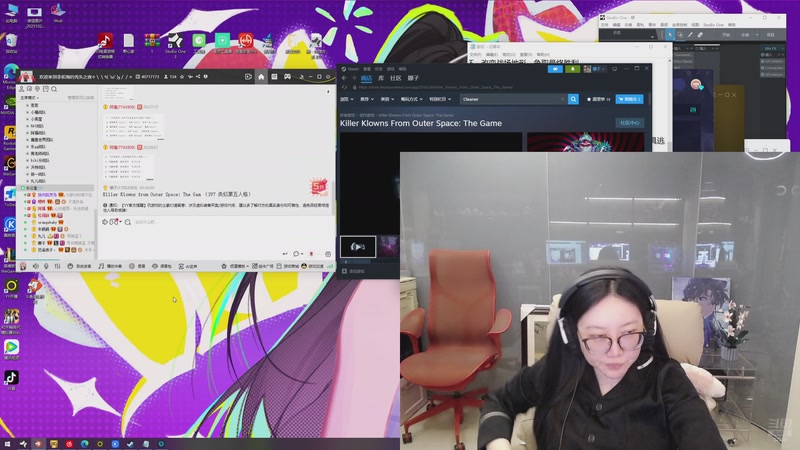
Task: Click the microphone icon in YY bottom bar
Action: 46,266
